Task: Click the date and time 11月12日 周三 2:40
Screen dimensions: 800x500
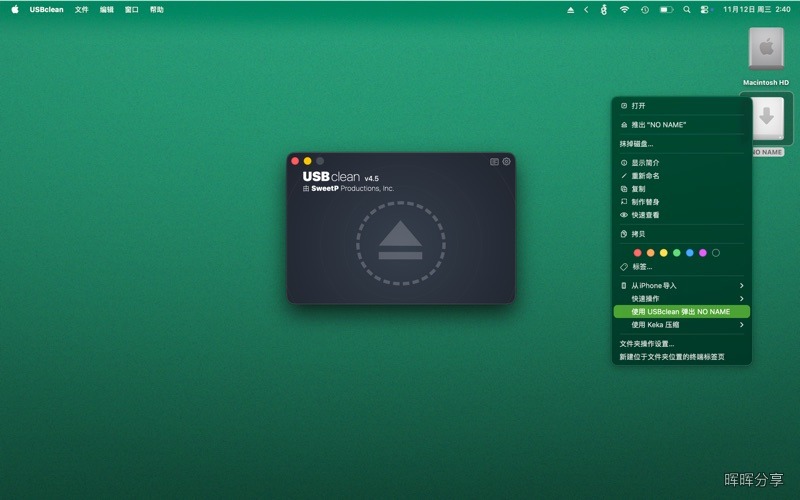Action: pos(757,10)
